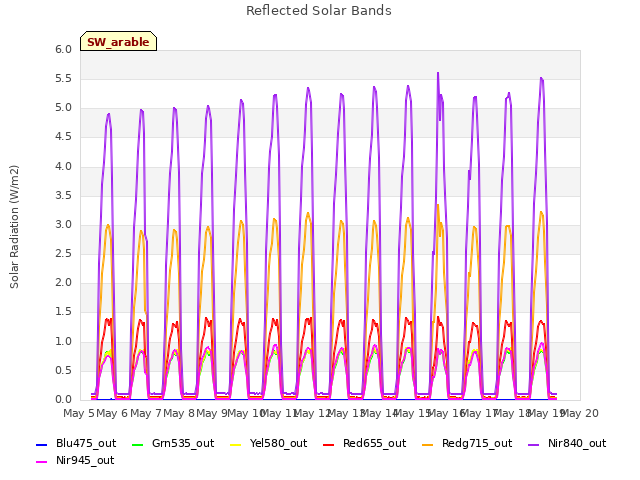Click the SW_arable annotation label

118,42
